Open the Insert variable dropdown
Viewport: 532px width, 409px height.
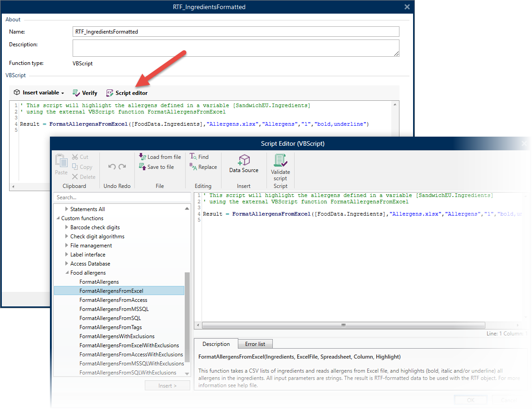point(39,93)
